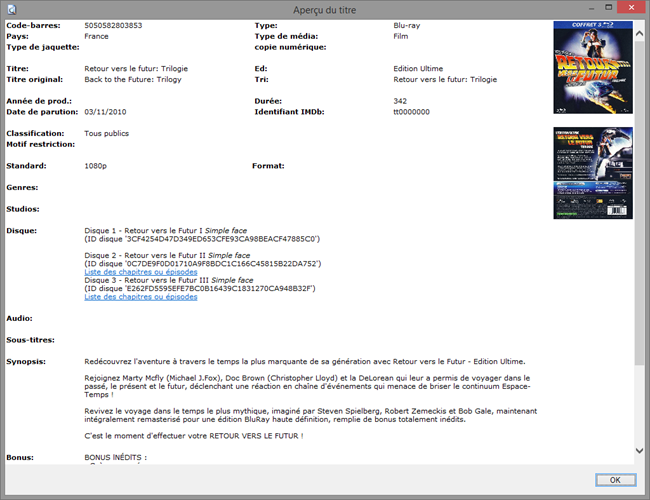Click the 'Synopsis:' label
Viewport: 650px width, 500px height.
pos(26,362)
